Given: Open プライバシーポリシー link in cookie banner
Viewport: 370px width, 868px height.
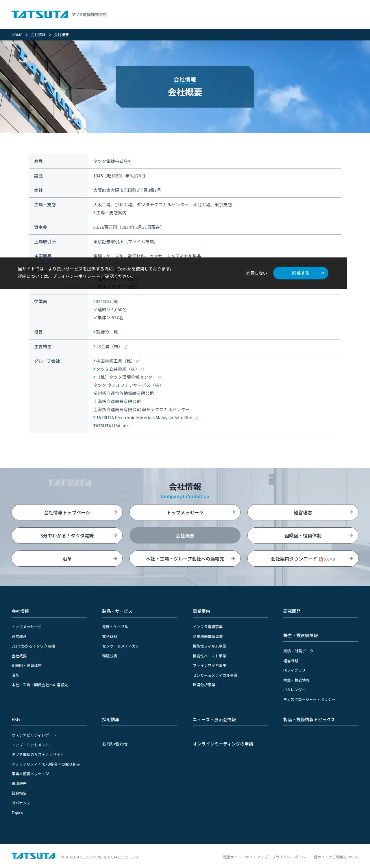Looking at the screenshot, I should (x=74, y=276).
